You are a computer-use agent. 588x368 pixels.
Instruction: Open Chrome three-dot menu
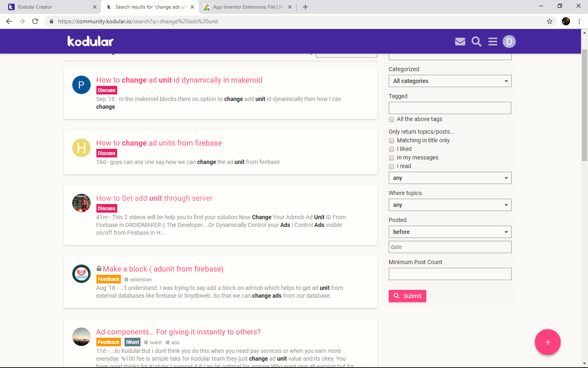click(x=579, y=21)
